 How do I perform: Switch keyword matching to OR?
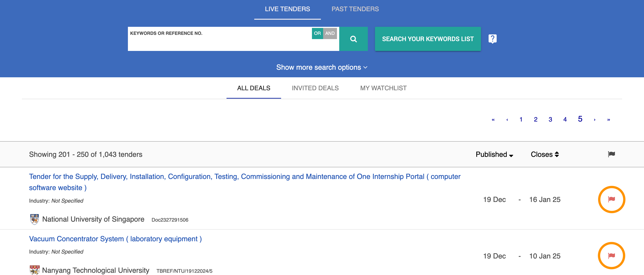click(x=317, y=33)
